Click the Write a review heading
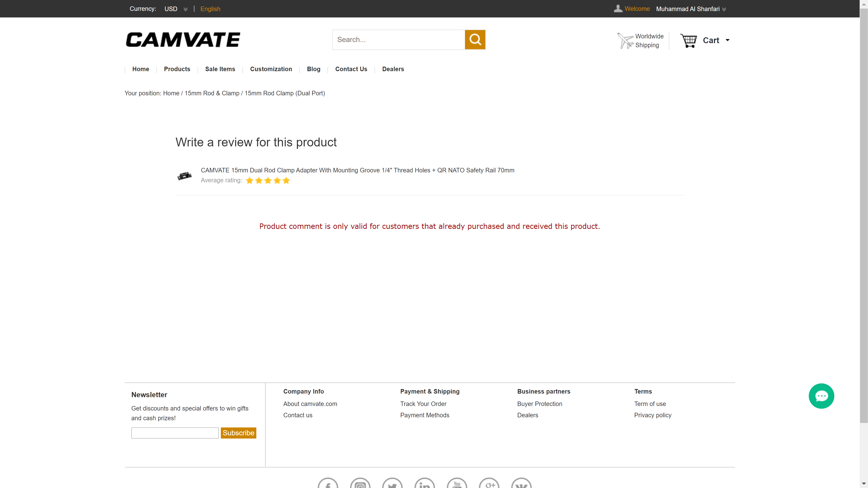This screenshot has width=868, height=488. (x=256, y=142)
